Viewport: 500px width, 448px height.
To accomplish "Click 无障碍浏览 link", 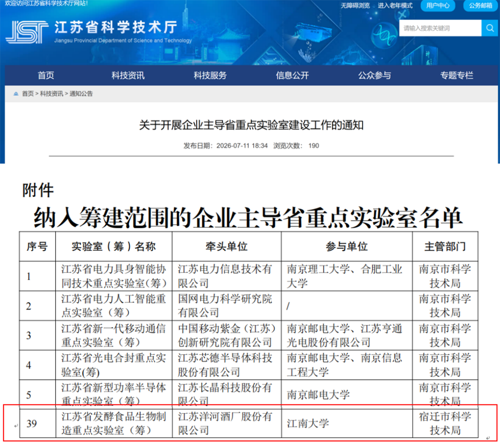I will point(355,6).
